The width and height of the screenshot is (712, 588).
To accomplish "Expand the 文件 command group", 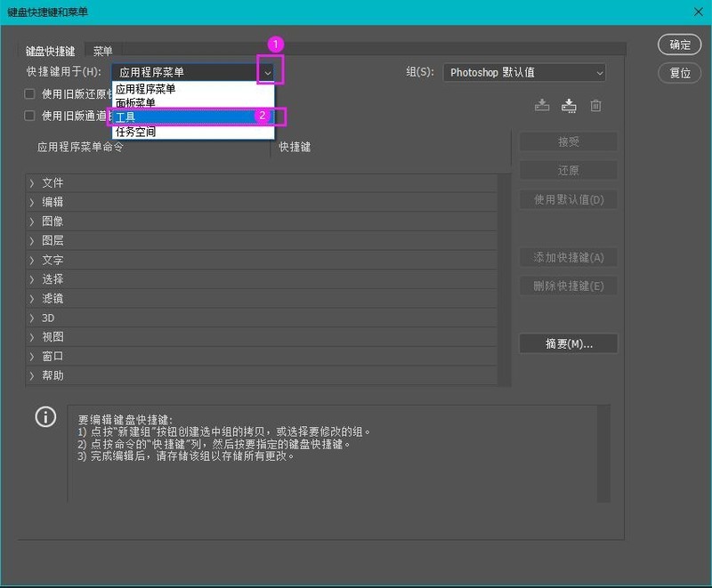I will pyautogui.click(x=49, y=182).
